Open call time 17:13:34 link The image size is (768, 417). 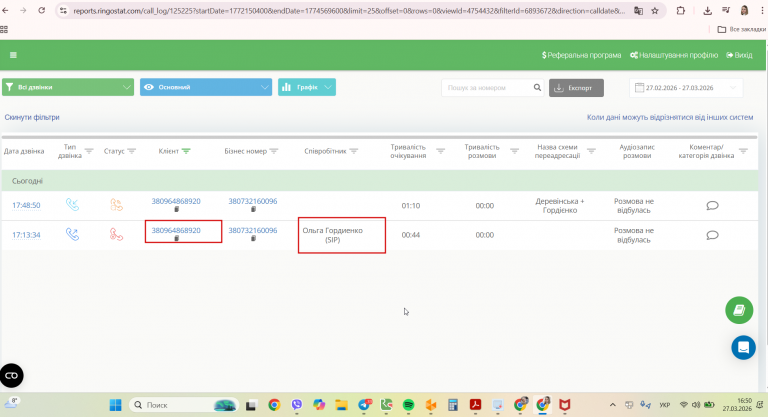(x=26, y=235)
